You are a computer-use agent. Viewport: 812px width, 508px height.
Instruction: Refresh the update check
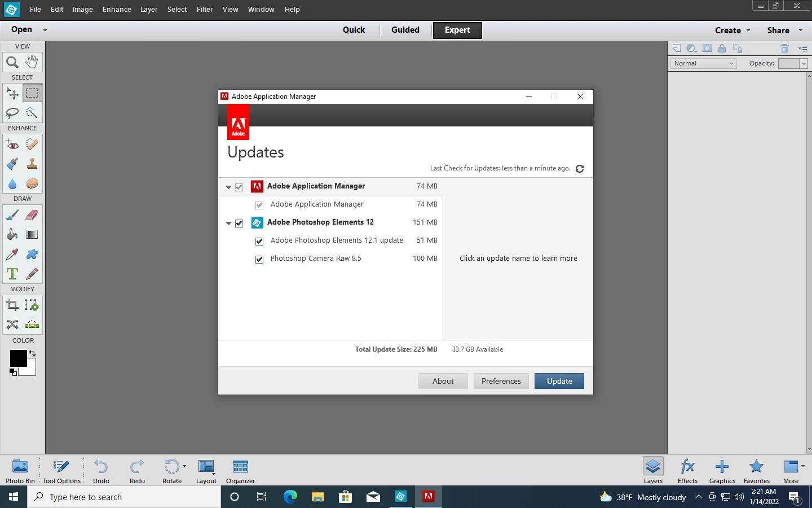click(x=580, y=169)
